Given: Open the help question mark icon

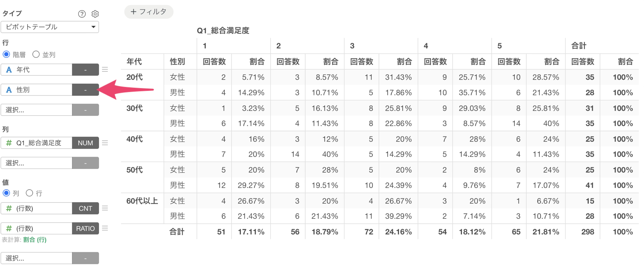Looking at the screenshot, I should click(x=82, y=14).
